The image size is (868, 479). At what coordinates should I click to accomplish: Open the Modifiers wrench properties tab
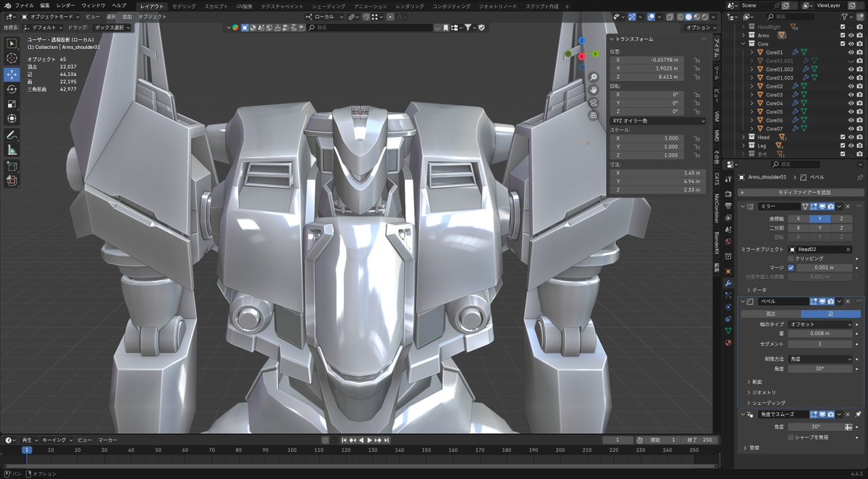coord(728,283)
